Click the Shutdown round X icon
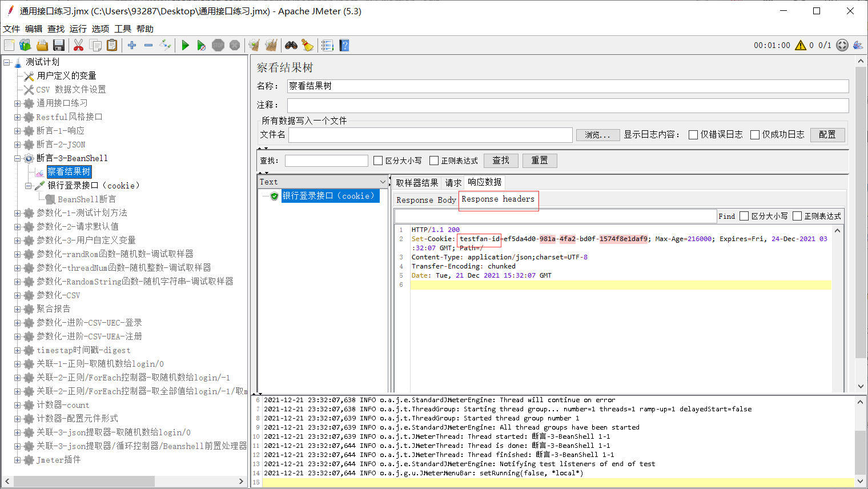Screen dimensions: 868x489 coord(235,45)
